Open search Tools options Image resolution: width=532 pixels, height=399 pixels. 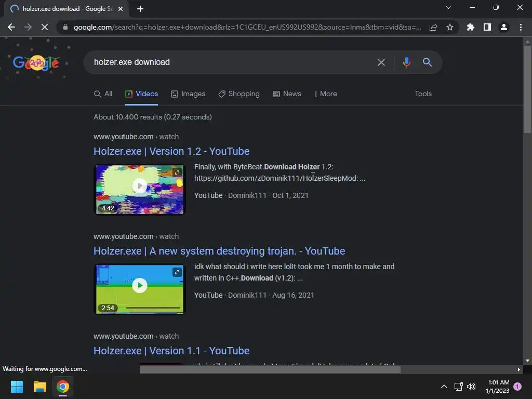pos(423,94)
